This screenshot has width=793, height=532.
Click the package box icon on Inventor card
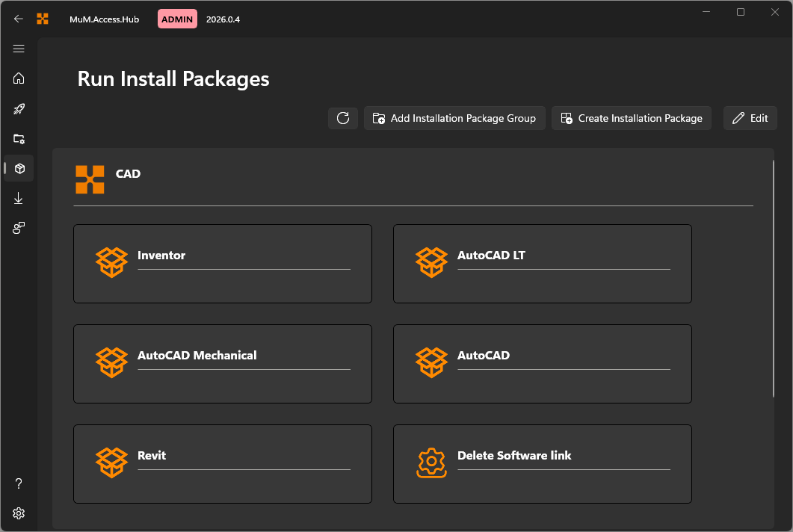pyautogui.click(x=111, y=262)
